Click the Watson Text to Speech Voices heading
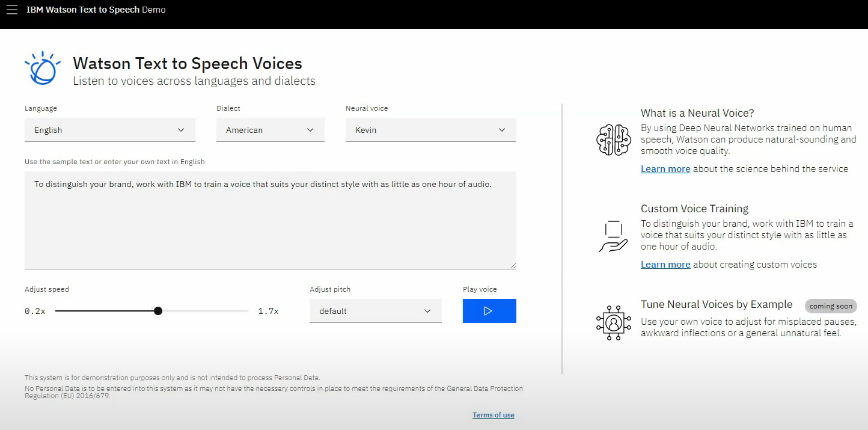Viewport: 868px width, 430px height. (x=188, y=64)
